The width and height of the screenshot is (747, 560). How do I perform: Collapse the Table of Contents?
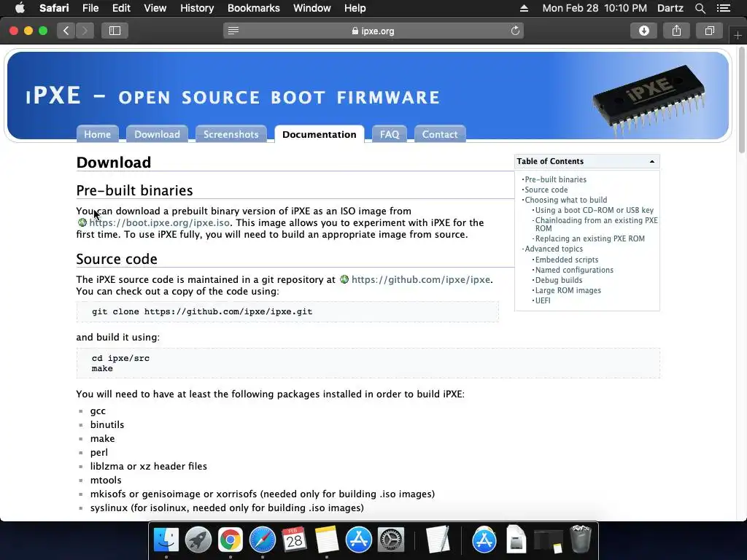pos(651,161)
